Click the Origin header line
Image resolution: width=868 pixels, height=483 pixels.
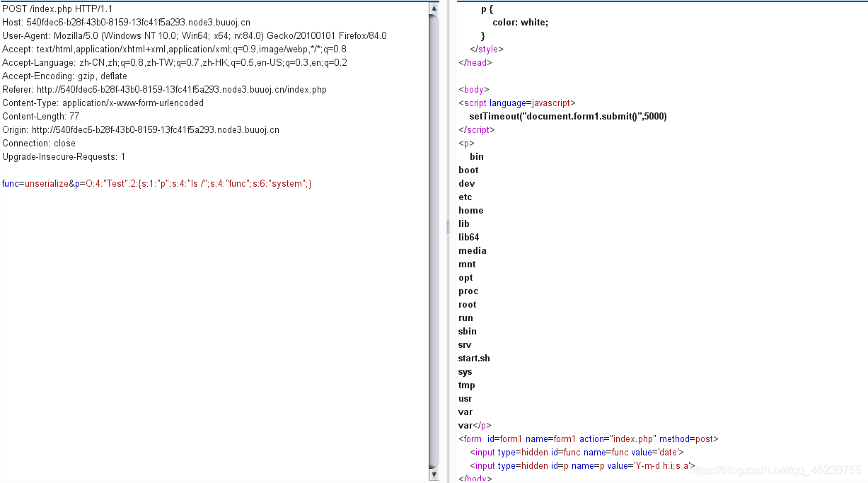point(141,129)
